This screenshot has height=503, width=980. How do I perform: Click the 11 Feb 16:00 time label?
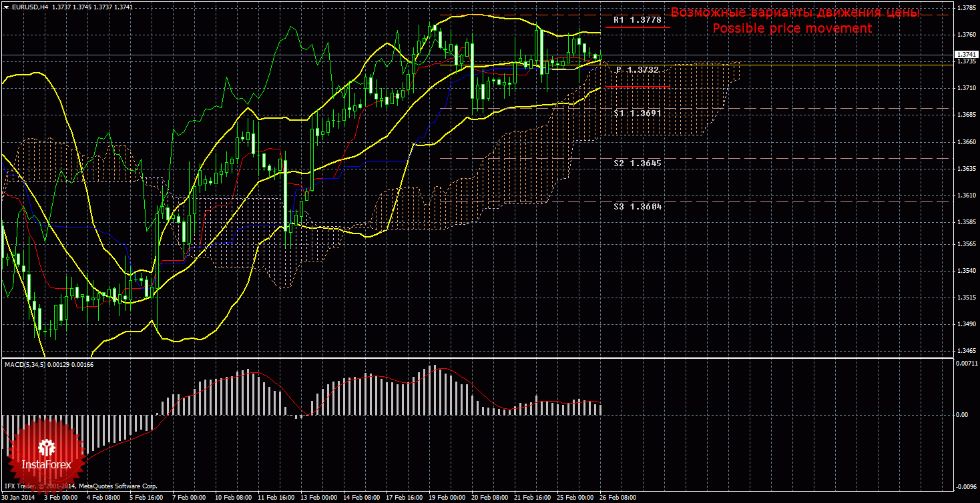pyautogui.click(x=276, y=498)
